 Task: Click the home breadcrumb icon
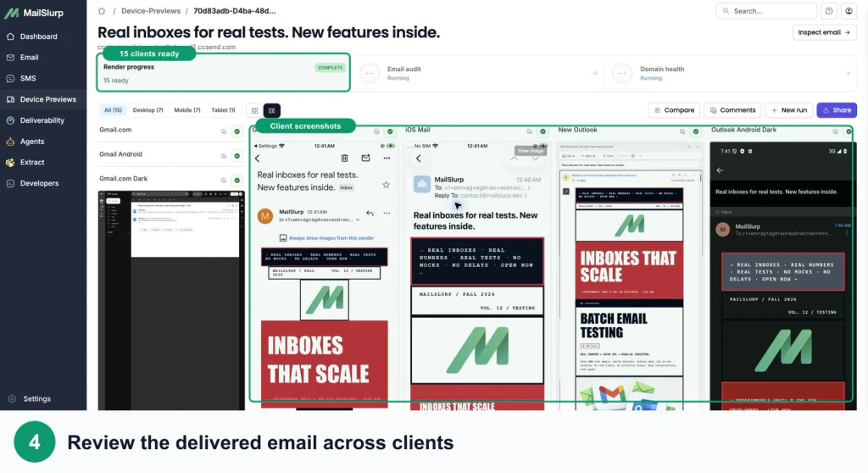(x=102, y=11)
